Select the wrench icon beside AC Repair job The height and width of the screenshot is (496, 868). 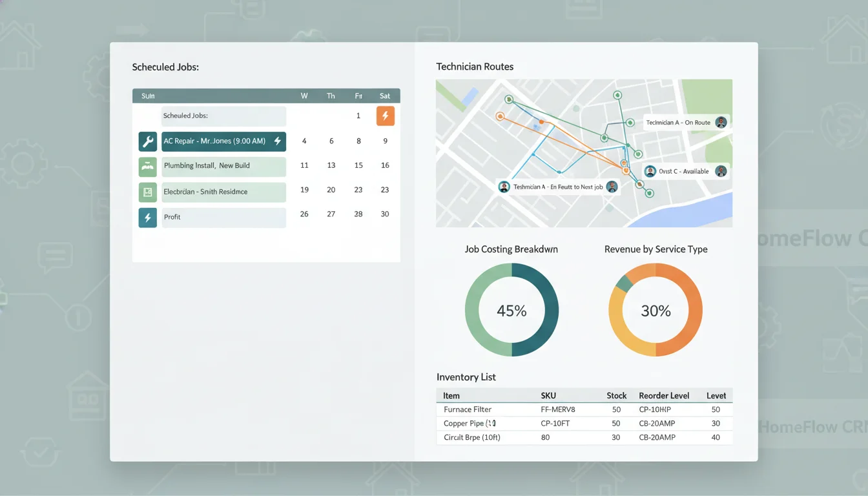[x=147, y=141]
